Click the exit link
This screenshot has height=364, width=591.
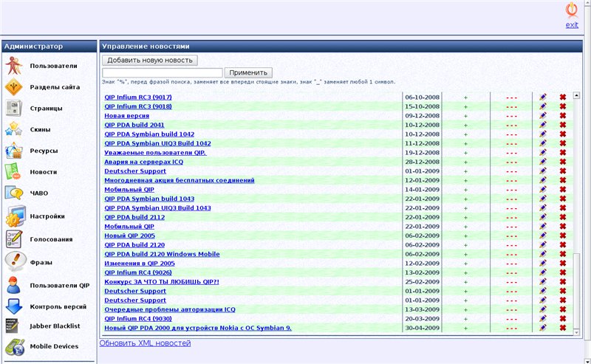point(572,25)
